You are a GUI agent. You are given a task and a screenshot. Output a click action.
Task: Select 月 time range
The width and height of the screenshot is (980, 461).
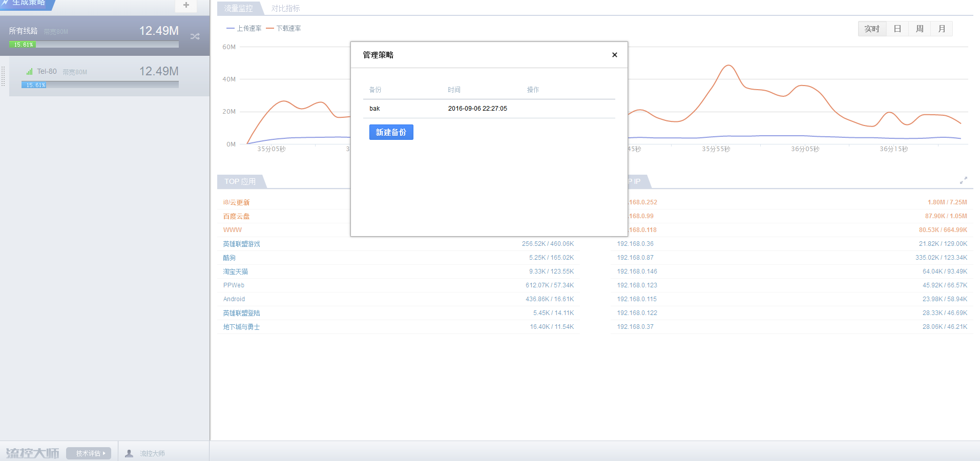(942, 29)
